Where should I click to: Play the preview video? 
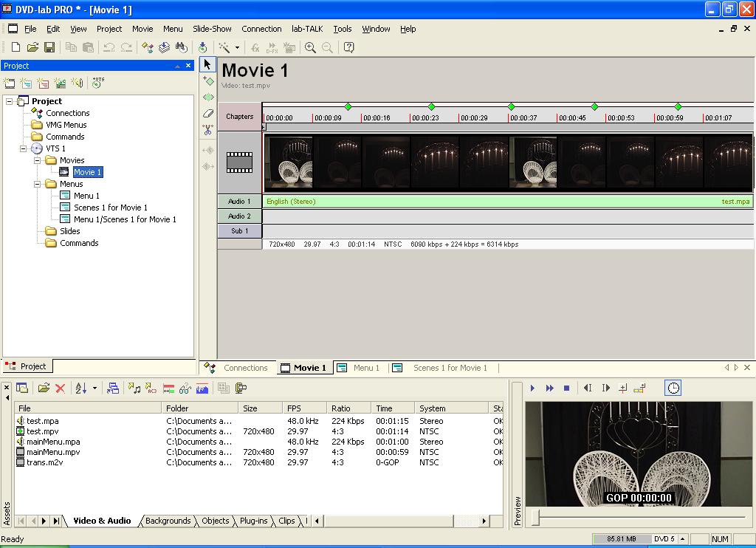(x=533, y=388)
